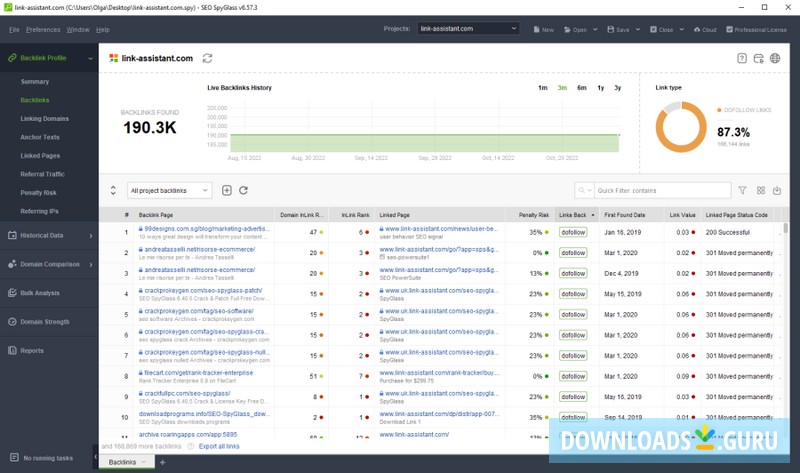
Task: Open the Projects dropdown
Action: [x=467, y=29]
